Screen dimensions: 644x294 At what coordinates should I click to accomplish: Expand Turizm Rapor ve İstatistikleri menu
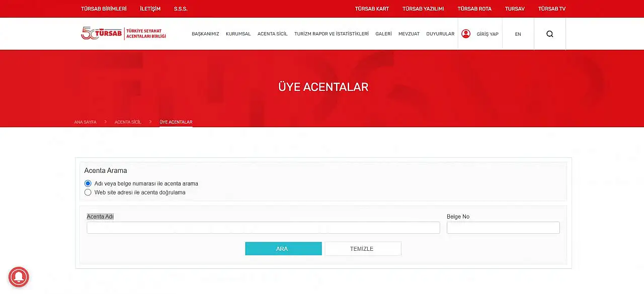point(331,34)
